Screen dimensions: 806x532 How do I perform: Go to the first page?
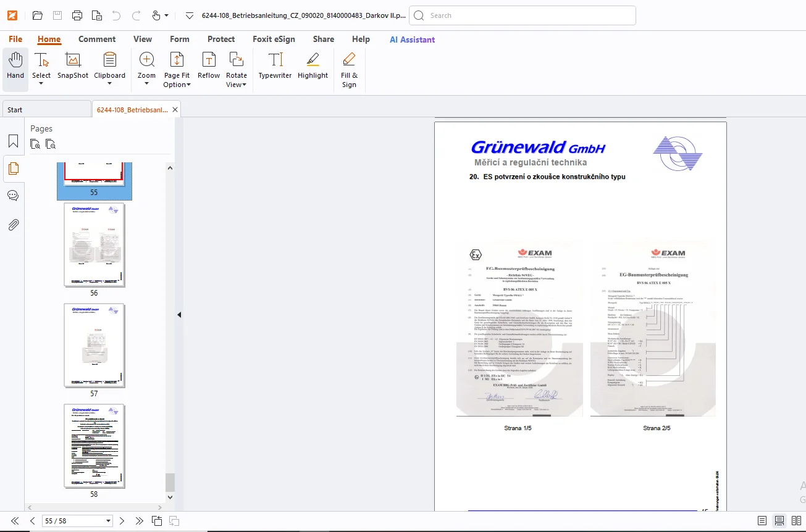[15, 521]
